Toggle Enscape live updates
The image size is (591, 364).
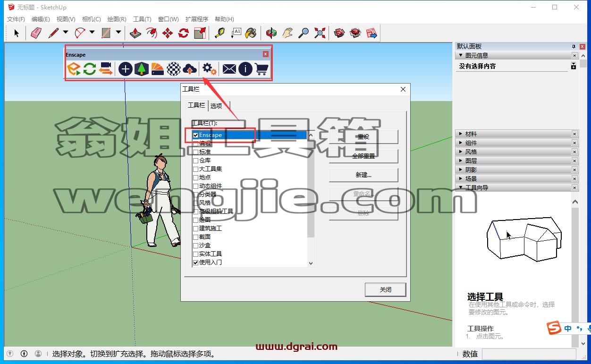point(90,69)
